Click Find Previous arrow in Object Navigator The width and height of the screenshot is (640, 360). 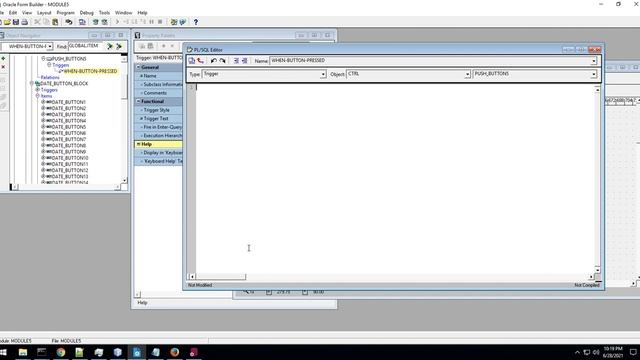119,47
